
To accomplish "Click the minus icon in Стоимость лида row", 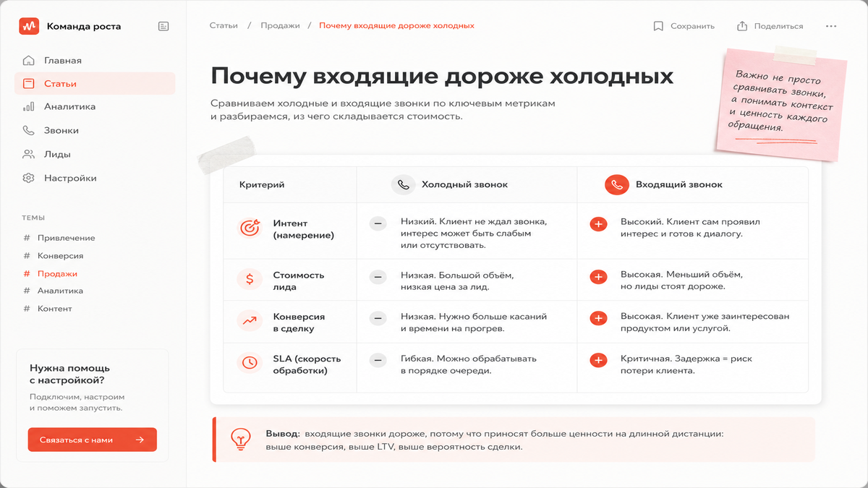I will click(378, 277).
